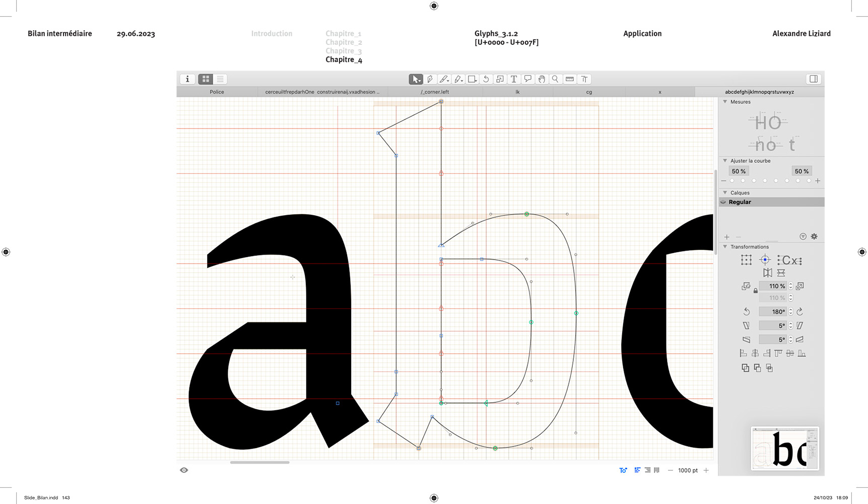Choose the Pen draw tool
This screenshot has height=504, width=868.
click(x=430, y=79)
